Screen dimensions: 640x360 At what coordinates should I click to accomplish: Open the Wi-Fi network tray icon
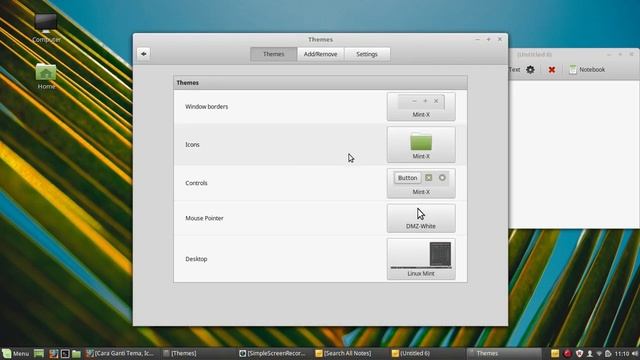click(599, 353)
